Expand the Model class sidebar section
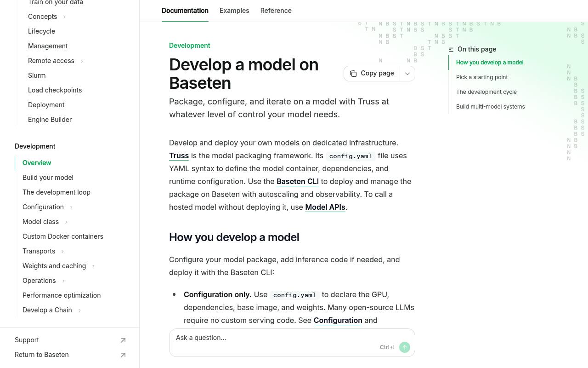 (x=66, y=222)
